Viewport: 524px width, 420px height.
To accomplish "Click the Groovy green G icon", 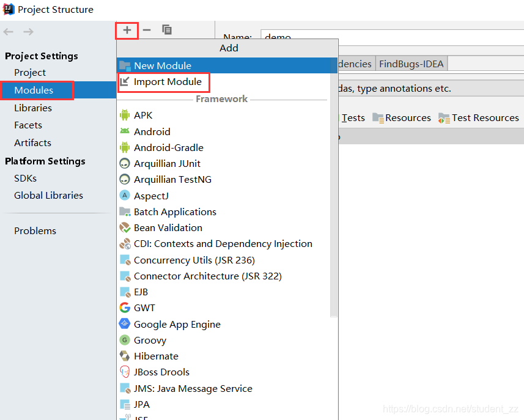I will [x=125, y=340].
